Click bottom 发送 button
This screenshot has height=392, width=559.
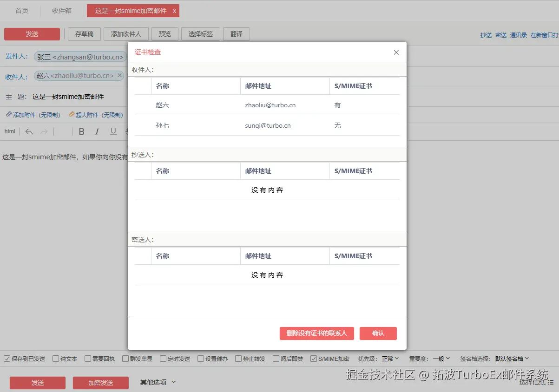coord(38,383)
